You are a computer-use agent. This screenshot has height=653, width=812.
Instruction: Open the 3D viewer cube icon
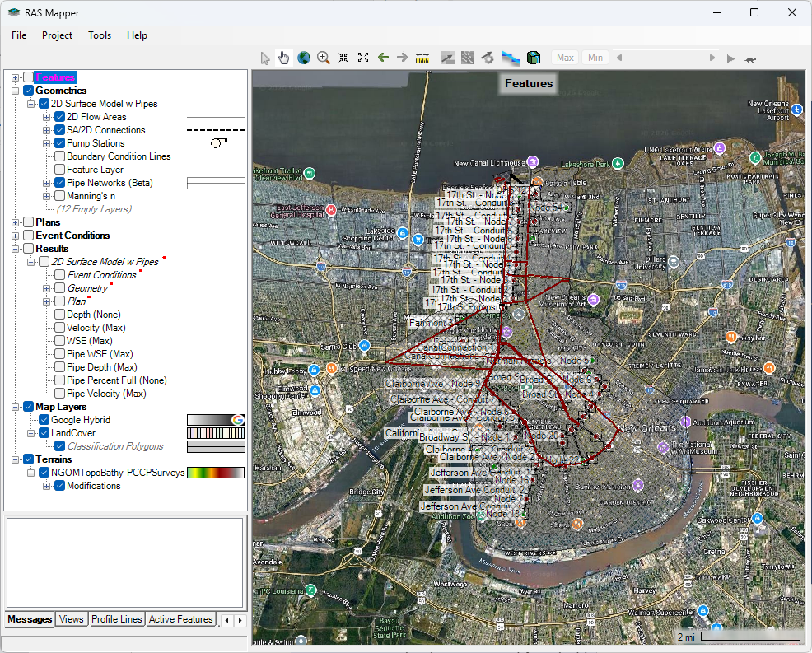[x=534, y=58]
